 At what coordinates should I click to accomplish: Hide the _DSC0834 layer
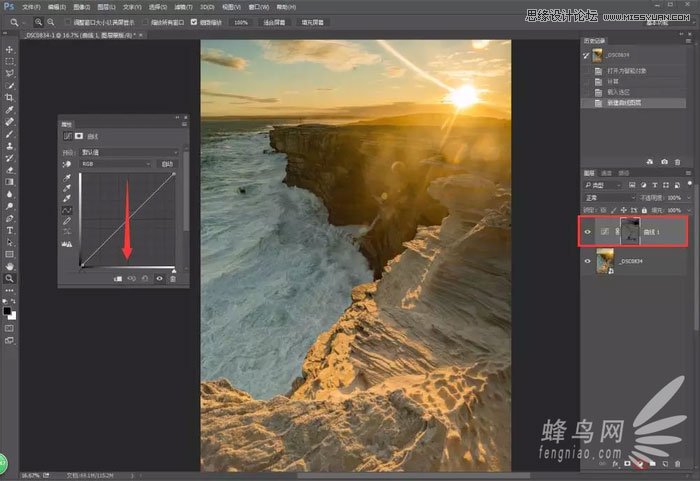click(588, 261)
